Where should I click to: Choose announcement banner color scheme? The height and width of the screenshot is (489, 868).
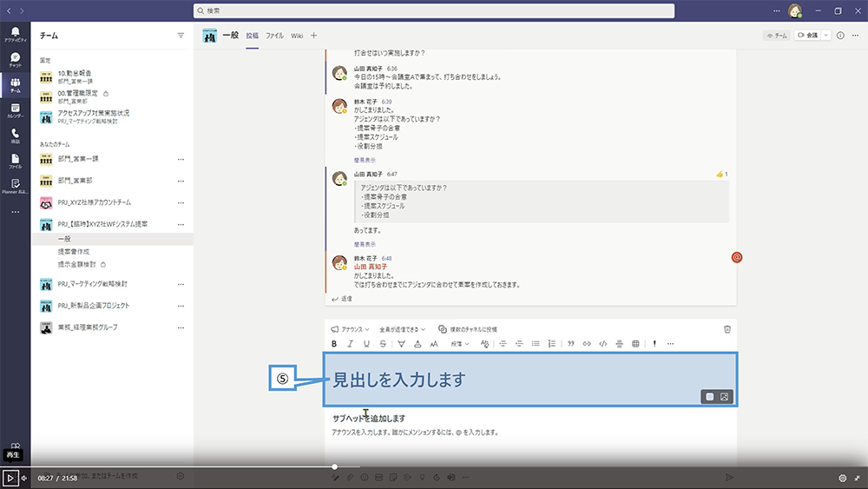[710, 397]
